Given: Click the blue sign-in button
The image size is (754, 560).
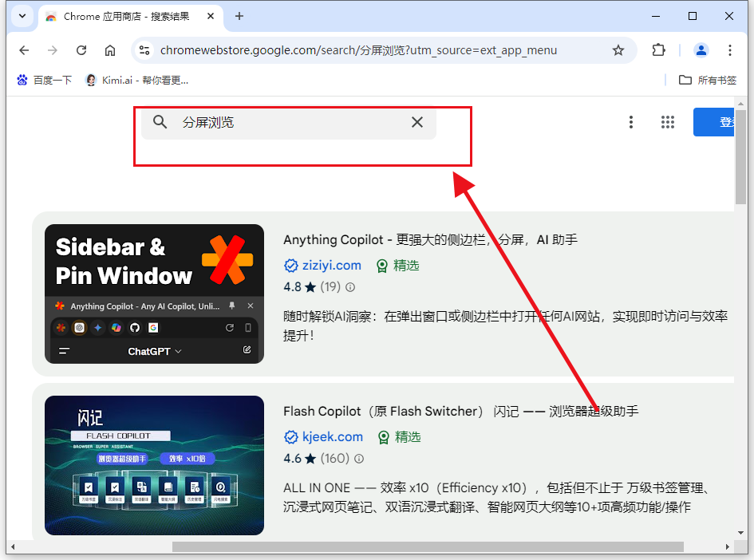Looking at the screenshot, I should click(713, 122).
